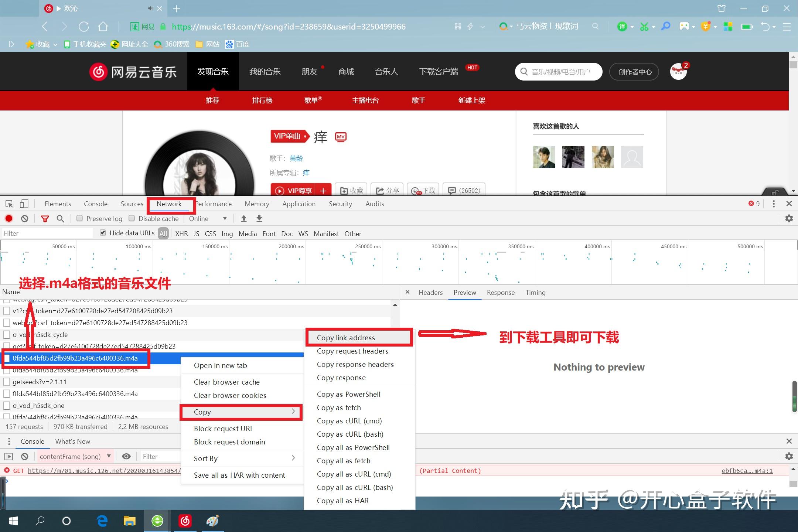Expand the Copy submenu arrow

coord(294,412)
